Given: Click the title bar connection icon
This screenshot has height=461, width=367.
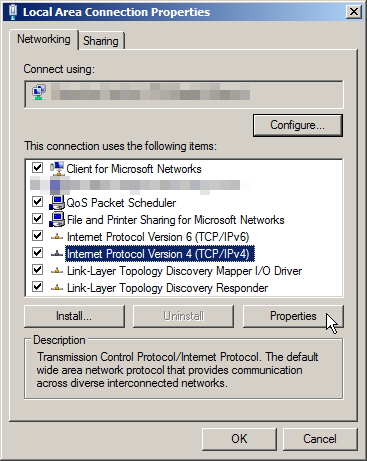Looking at the screenshot, I should click(x=13, y=12).
